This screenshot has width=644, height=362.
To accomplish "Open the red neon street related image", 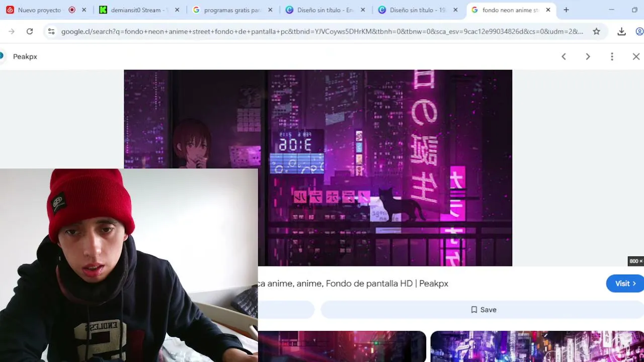I will pyautogui.click(x=342, y=346).
